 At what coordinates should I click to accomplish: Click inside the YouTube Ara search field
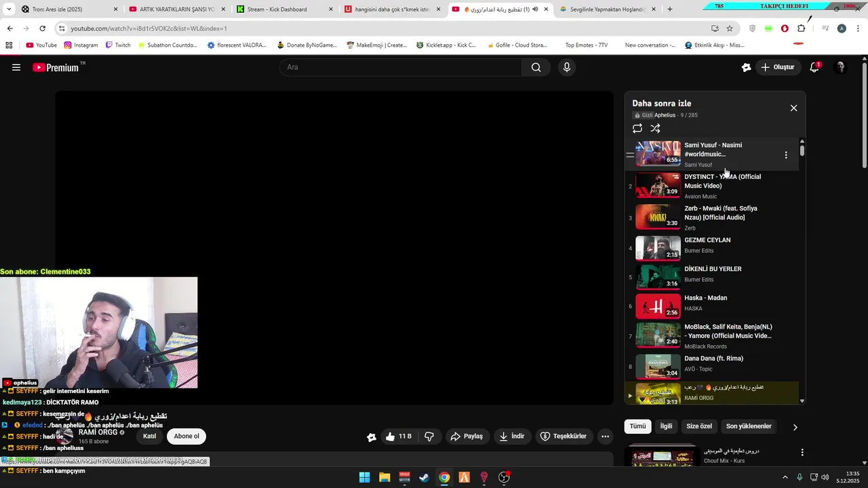click(x=401, y=67)
